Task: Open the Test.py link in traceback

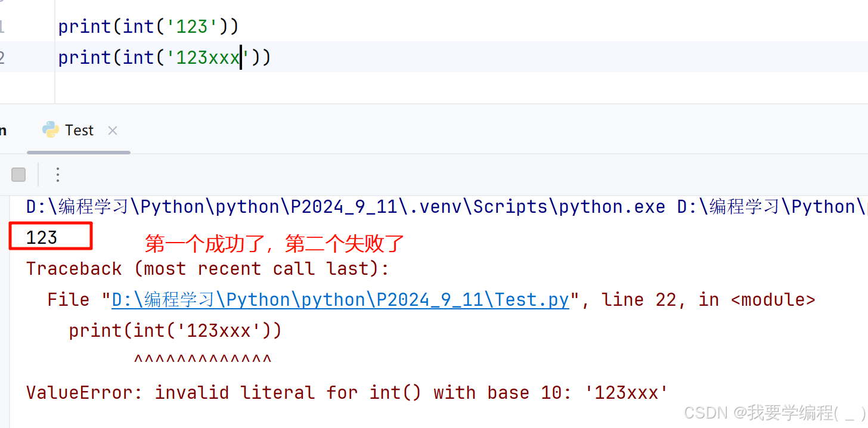Action: 340,300
